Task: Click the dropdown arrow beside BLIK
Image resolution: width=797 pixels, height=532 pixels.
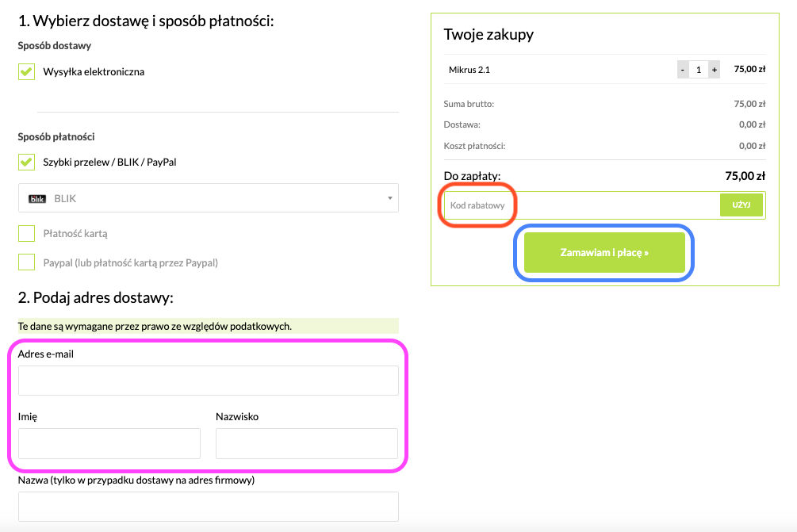Action: point(390,199)
